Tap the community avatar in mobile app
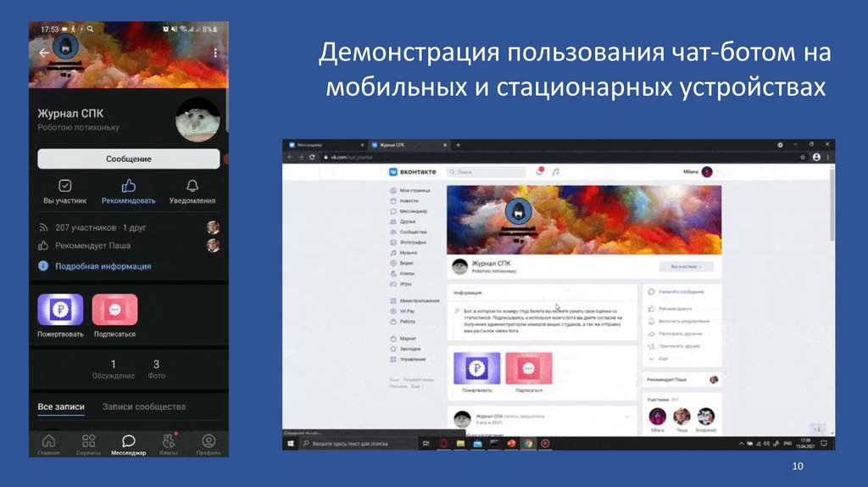 (x=198, y=120)
